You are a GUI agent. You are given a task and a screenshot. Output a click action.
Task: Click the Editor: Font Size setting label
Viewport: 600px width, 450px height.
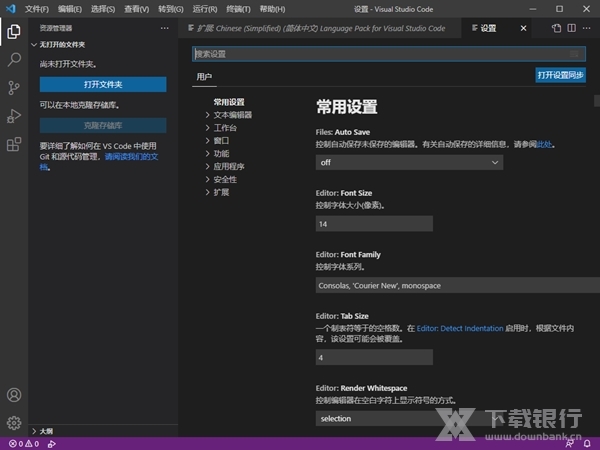click(344, 193)
